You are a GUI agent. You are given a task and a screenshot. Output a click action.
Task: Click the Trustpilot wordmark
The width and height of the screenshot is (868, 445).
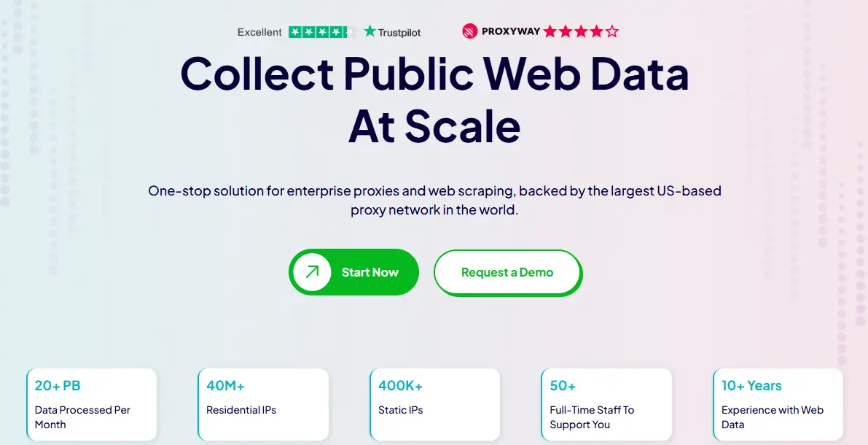(400, 32)
